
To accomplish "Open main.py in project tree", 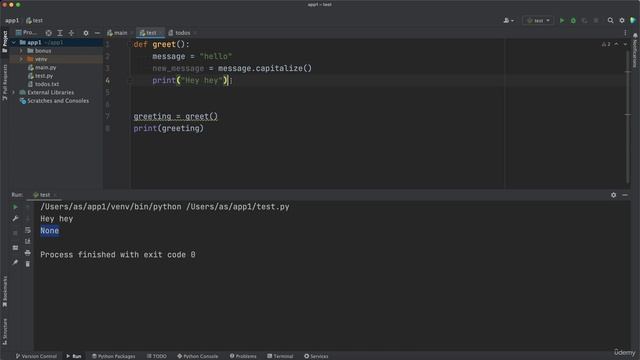I will (42, 67).
